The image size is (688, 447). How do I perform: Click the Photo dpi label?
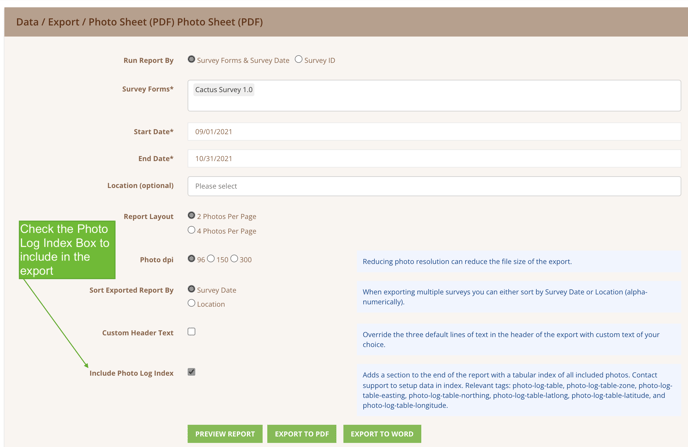[x=157, y=260]
